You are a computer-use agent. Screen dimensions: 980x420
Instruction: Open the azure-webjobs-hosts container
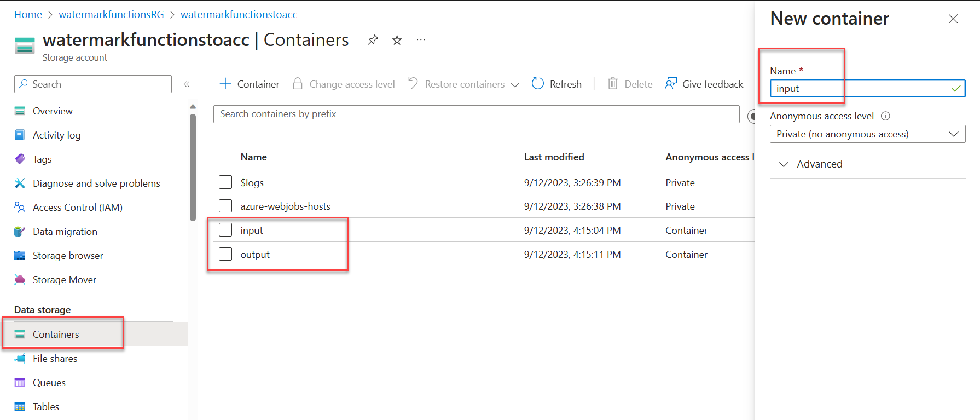(x=286, y=206)
